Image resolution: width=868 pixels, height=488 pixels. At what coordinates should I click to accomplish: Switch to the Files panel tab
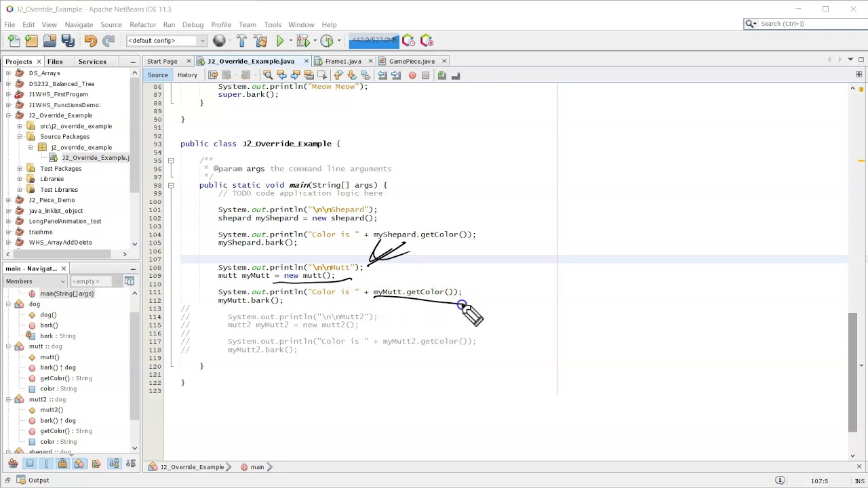click(55, 62)
